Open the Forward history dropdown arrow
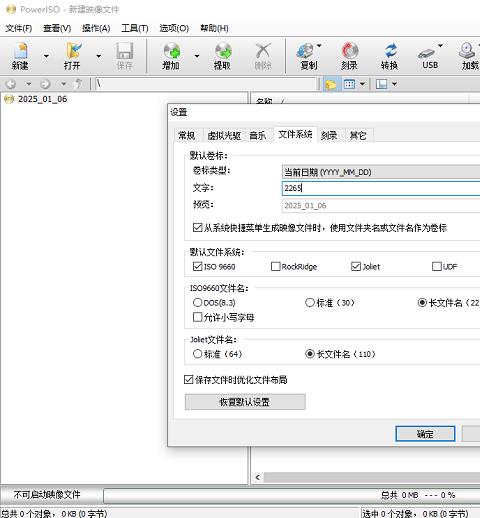The image size is (480, 518). pyautogui.click(x=63, y=84)
